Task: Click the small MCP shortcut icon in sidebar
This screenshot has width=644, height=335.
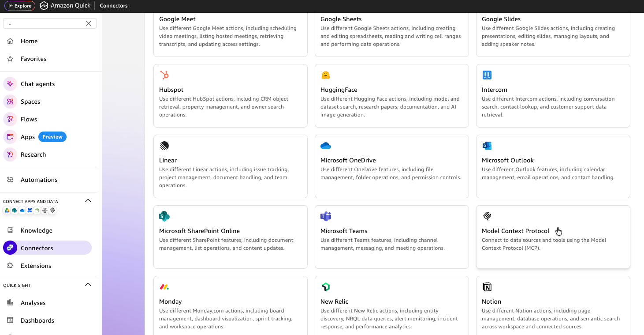Action: tap(52, 211)
